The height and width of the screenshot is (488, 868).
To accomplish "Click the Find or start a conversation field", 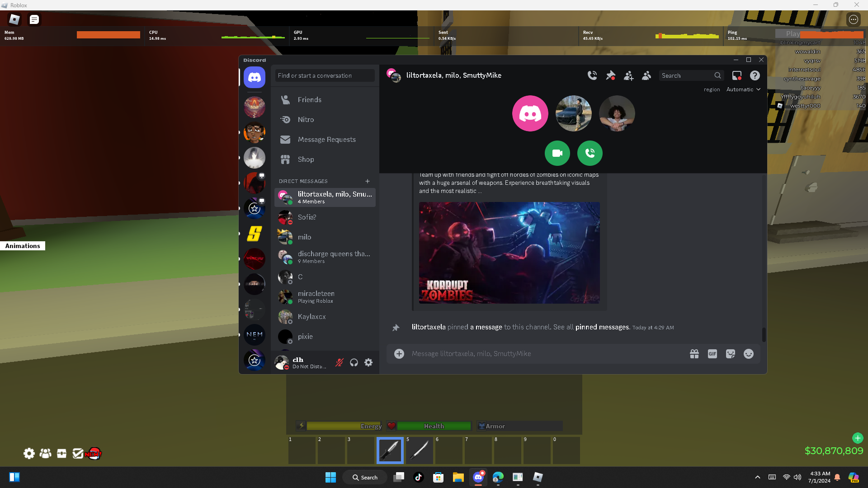I will [x=325, y=75].
